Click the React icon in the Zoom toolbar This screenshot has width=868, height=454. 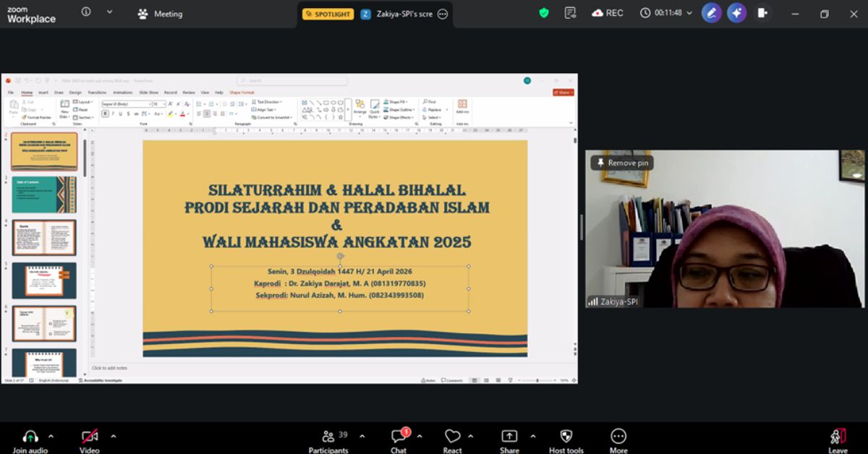(452, 437)
